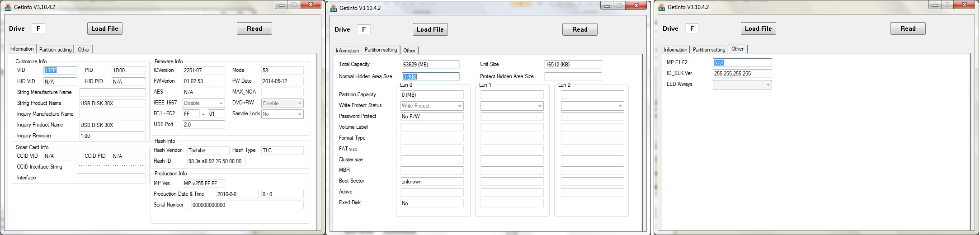Select Information tab in middle window
The width and height of the screenshot is (980, 235).
pyautogui.click(x=347, y=51)
